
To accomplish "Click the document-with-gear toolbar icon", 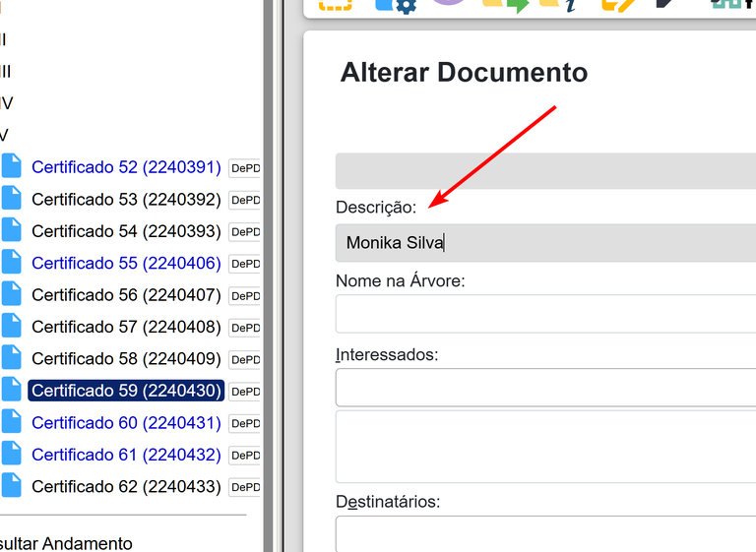I will coord(396,5).
